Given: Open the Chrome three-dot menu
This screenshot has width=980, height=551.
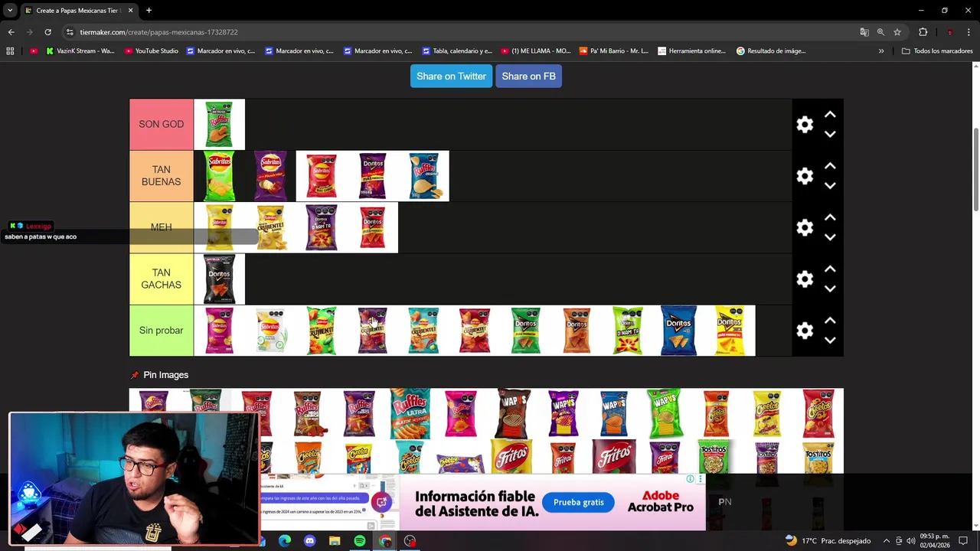Looking at the screenshot, I should [969, 32].
